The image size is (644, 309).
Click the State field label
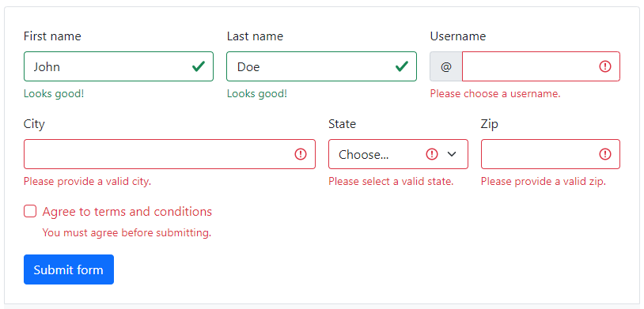point(342,124)
